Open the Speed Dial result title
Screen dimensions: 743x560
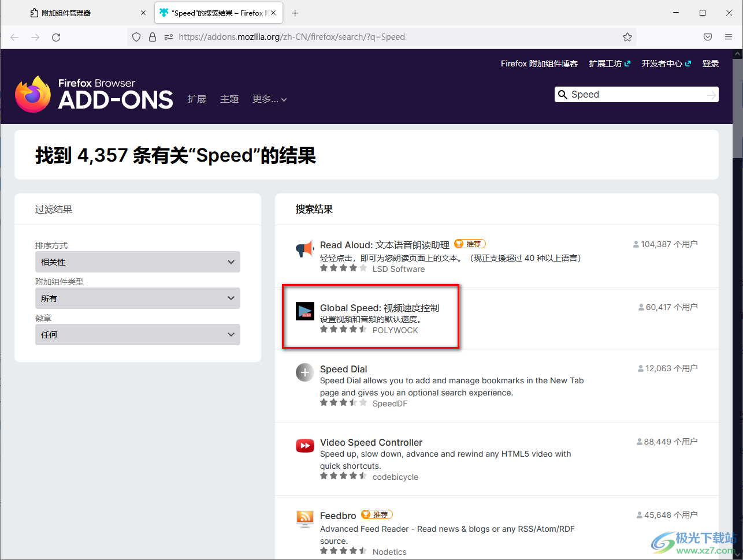click(x=343, y=369)
